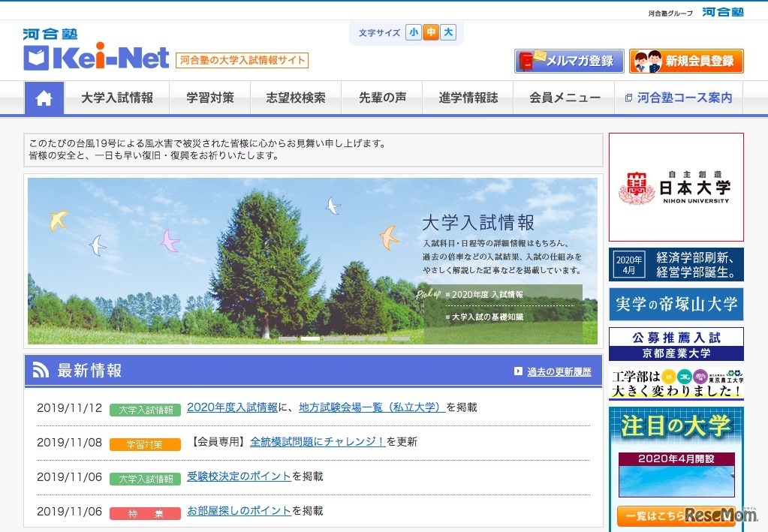Switch to the 学習対策 tab
This screenshot has height=532, width=768.
209,98
